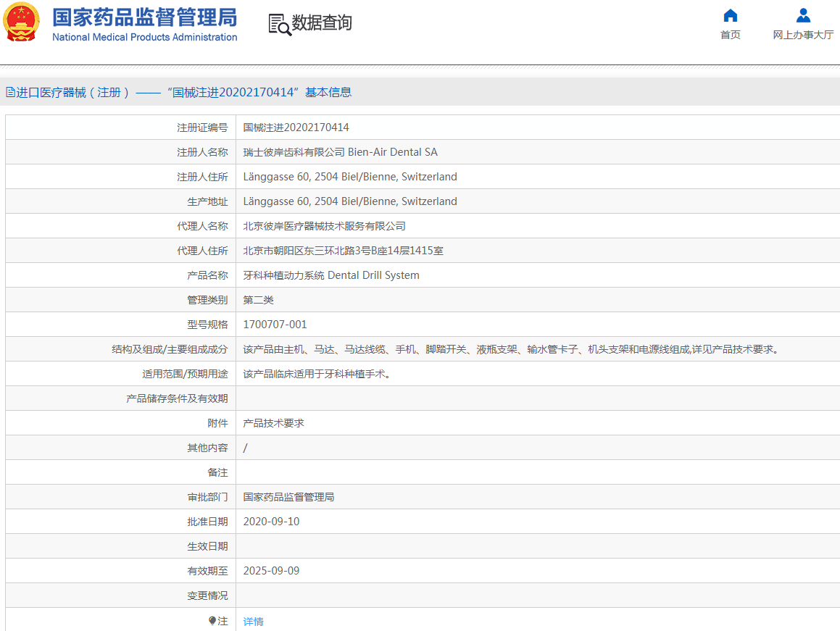840x631 pixels.
Task: Click the document icon before the breadcrumb
Action: tap(10, 93)
